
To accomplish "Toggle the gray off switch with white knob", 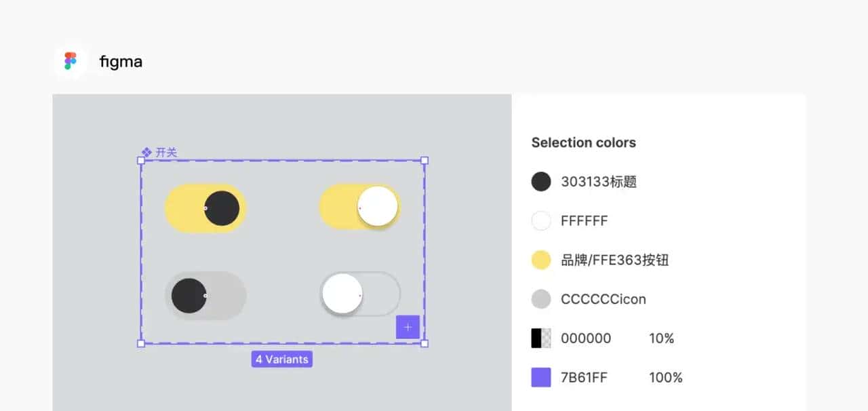I will coord(359,294).
